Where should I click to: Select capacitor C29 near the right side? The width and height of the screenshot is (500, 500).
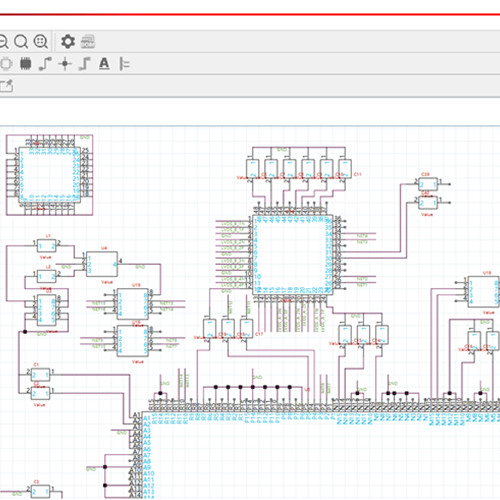(x=428, y=184)
